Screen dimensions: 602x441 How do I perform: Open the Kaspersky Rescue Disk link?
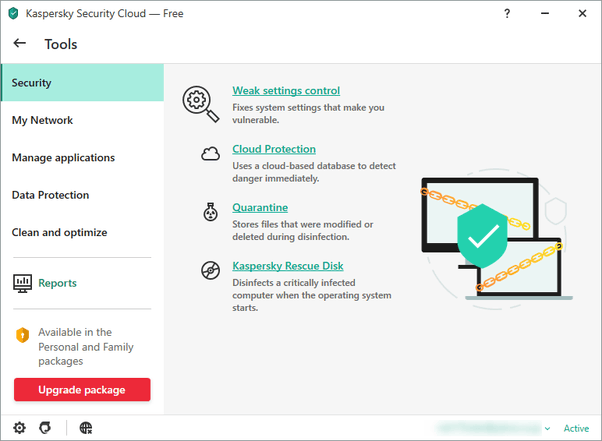(x=288, y=266)
